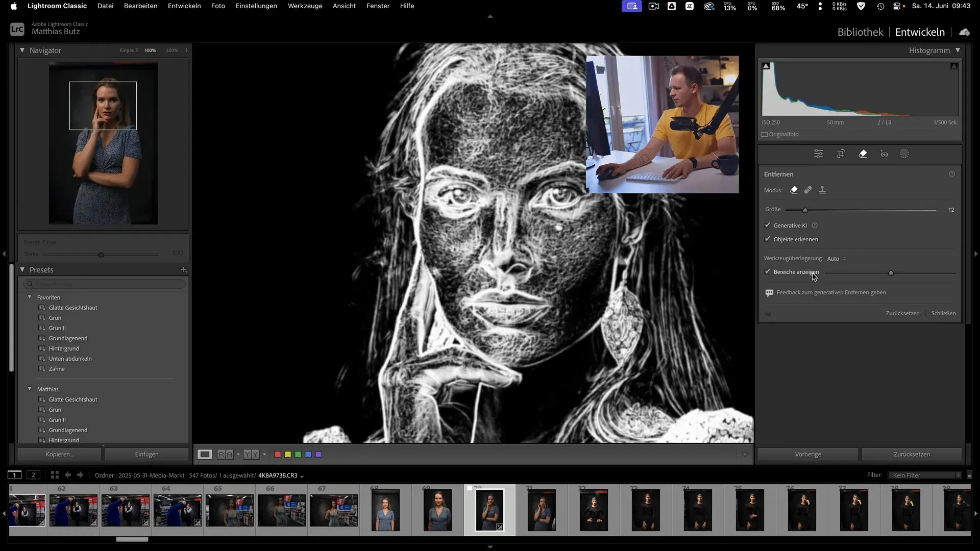Collapse the Favoriten preset group
Screen dimensions: 980x551
click(x=30, y=297)
